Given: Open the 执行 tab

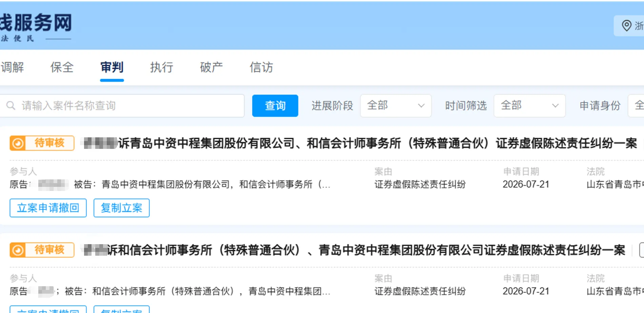Looking at the screenshot, I should (162, 67).
